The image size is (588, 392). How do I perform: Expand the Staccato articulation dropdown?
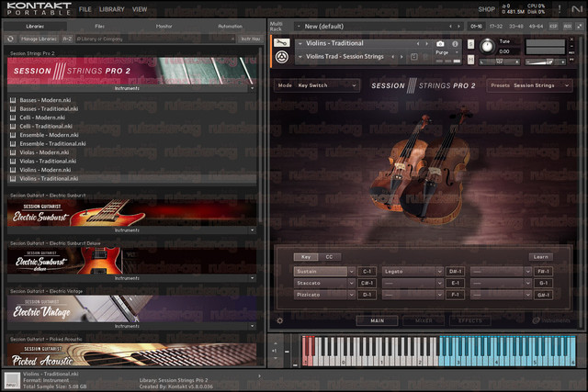pyautogui.click(x=351, y=283)
